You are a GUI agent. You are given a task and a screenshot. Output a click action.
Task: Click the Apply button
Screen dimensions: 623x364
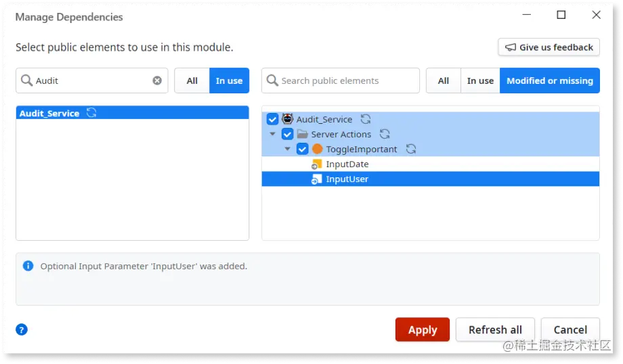423,329
